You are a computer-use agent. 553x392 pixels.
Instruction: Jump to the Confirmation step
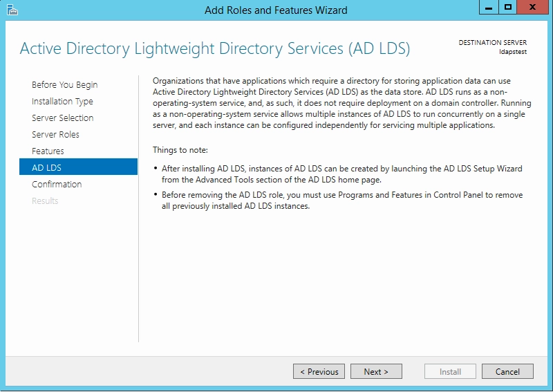coord(57,184)
